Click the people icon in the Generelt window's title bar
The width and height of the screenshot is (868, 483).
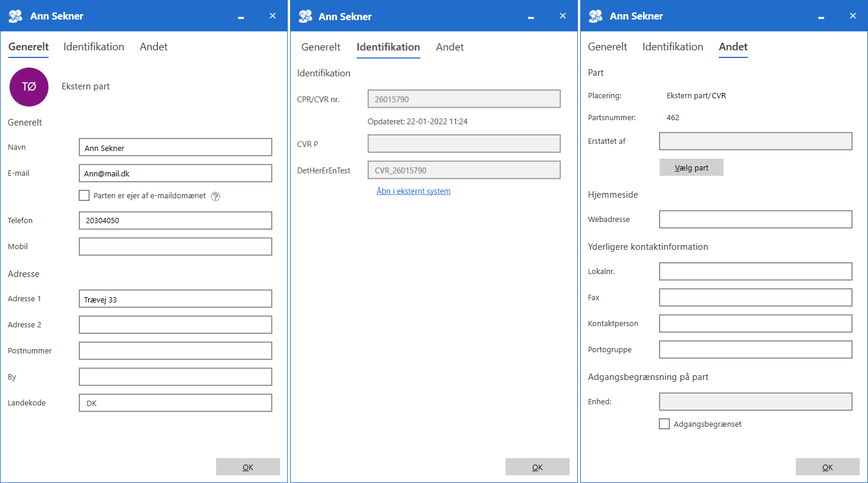pyautogui.click(x=15, y=16)
